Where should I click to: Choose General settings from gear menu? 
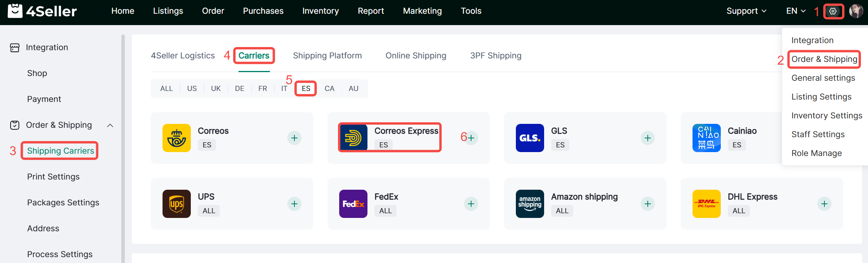click(x=823, y=78)
